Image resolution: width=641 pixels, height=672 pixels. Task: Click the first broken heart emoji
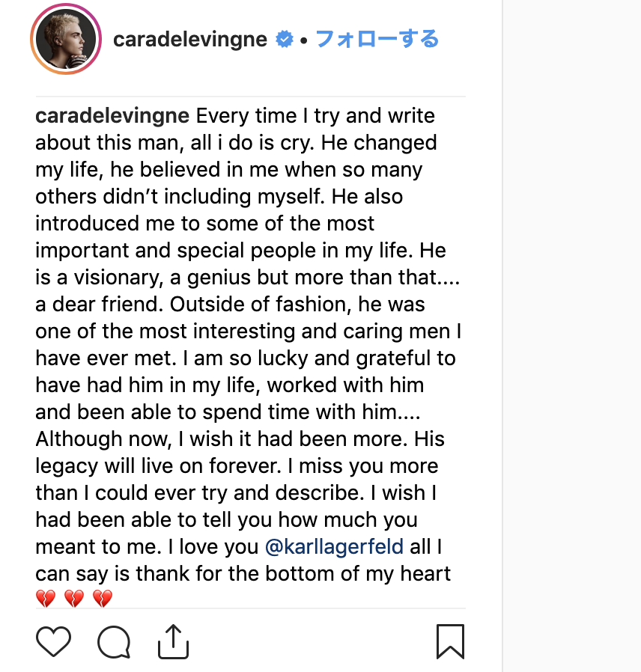pos(46,598)
